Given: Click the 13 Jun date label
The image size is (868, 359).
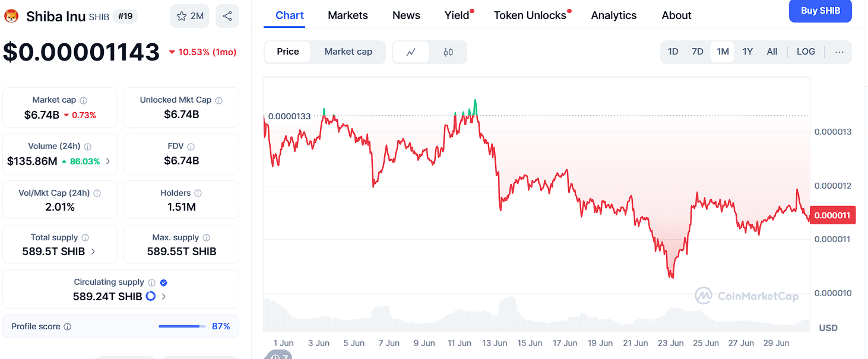Looking at the screenshot, I should (x=495, y=343).
